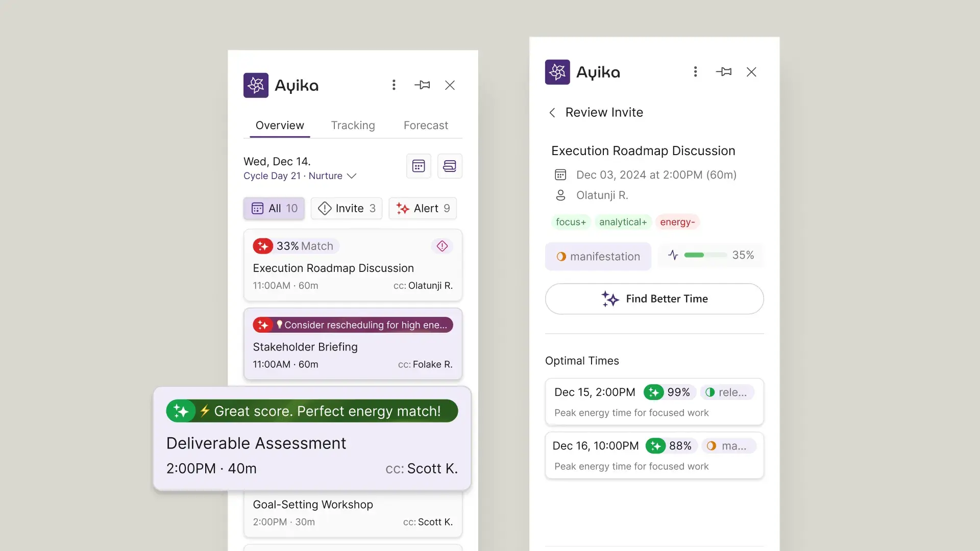Open the three-dot menu in left panel
Screen dimensions: 980x551
394,85
